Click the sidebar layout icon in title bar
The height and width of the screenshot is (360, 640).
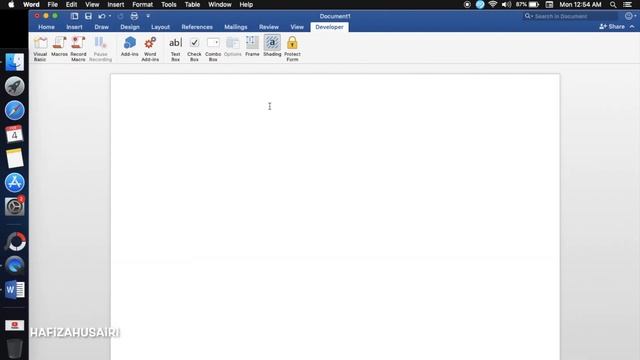click(x=74, y=16)
